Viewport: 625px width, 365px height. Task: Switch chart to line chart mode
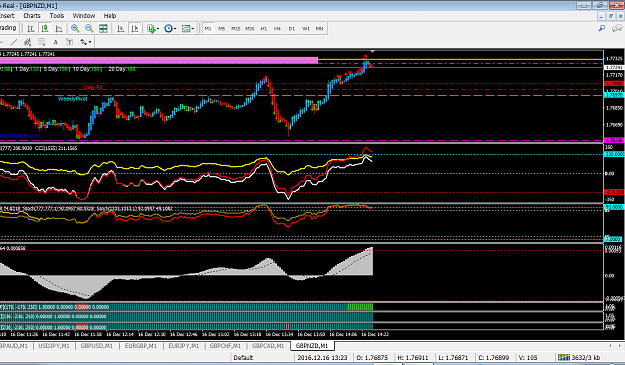[x=59, y=28]
